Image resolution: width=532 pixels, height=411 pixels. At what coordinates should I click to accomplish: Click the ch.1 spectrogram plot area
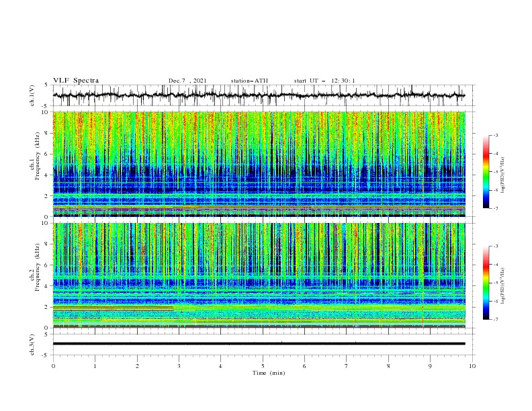(x=259, y=164)
